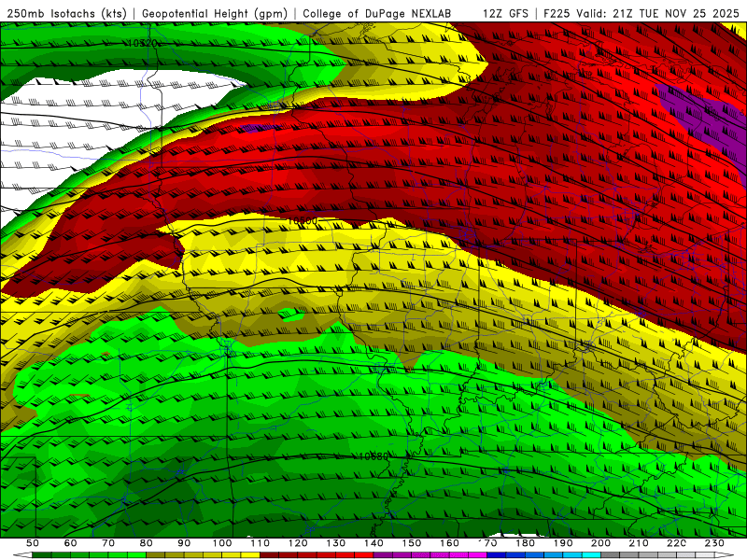Image resolution: width=747 pixels, height=560 pixels.
Task: Click the '100' color scale label
Action: [222, 543]
